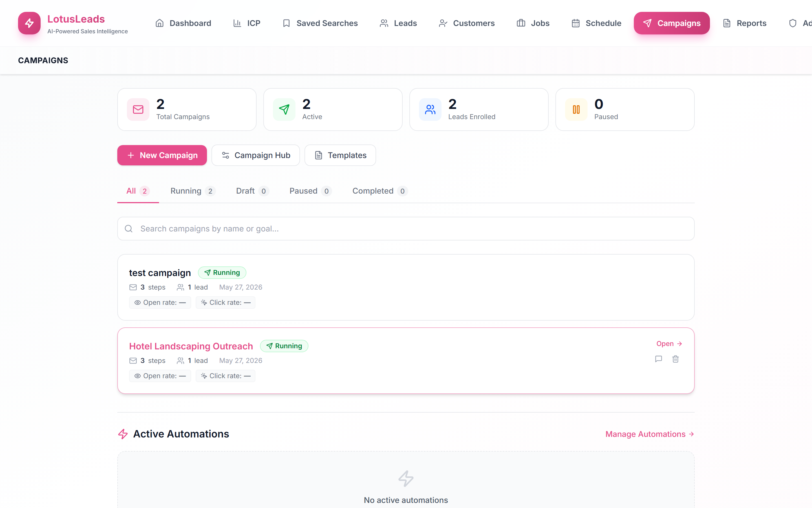Open Saved Searches in the top navigation
812x508 pixels.
(320, 23)
